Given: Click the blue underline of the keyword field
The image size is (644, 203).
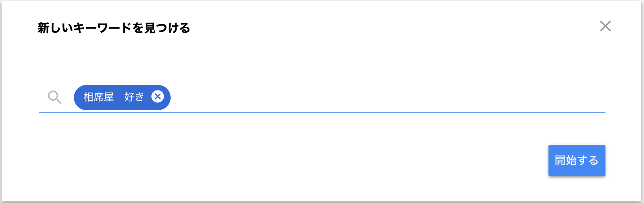Looking at the screenshot, I should pyautogui.click(x=322, y=113).
